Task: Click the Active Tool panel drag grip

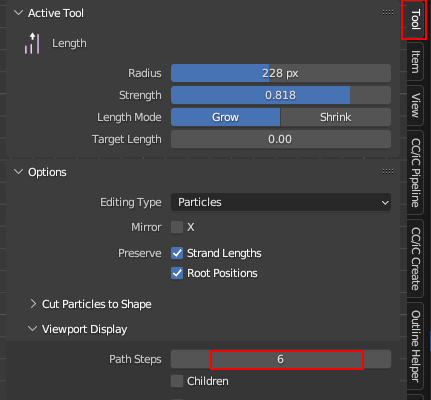Action: coord(388,13)
